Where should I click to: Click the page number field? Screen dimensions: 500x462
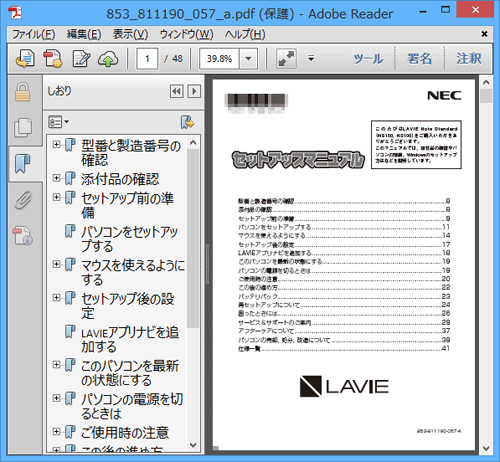pos(147,59)
